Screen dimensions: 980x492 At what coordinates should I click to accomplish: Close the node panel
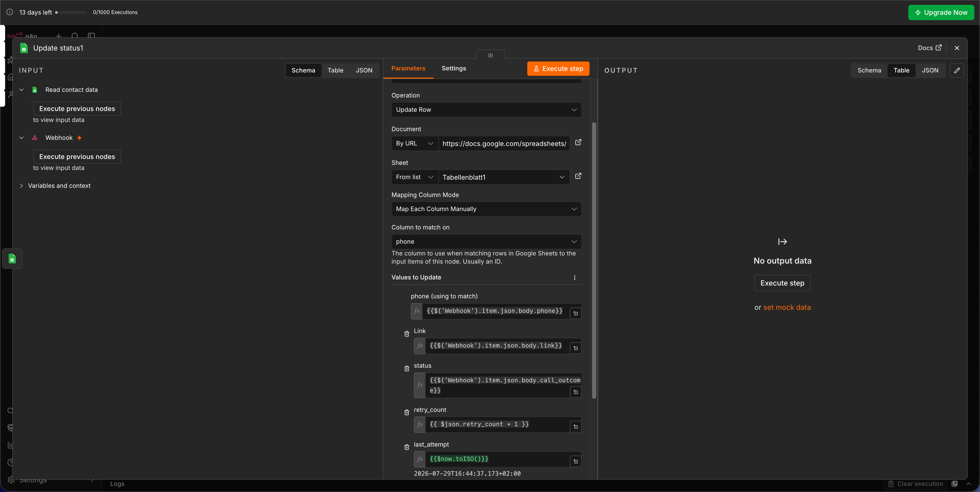[957, 48]
